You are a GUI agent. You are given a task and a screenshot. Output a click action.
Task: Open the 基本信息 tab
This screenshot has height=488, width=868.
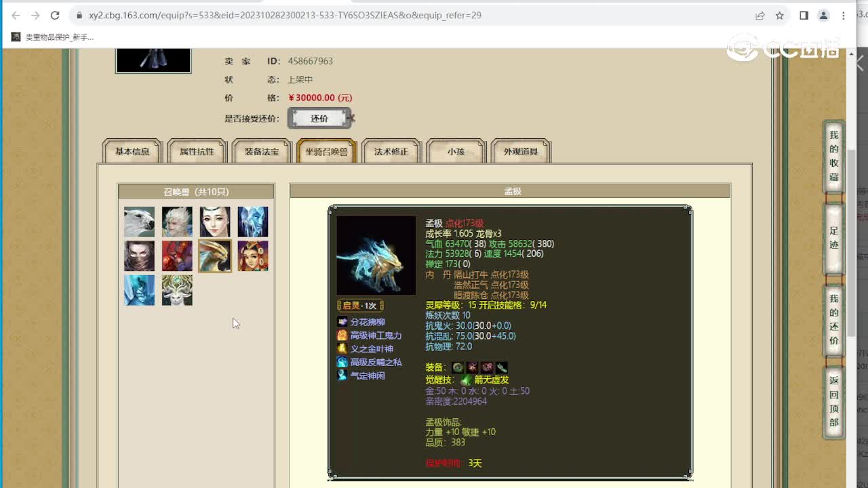coord(132,151)
